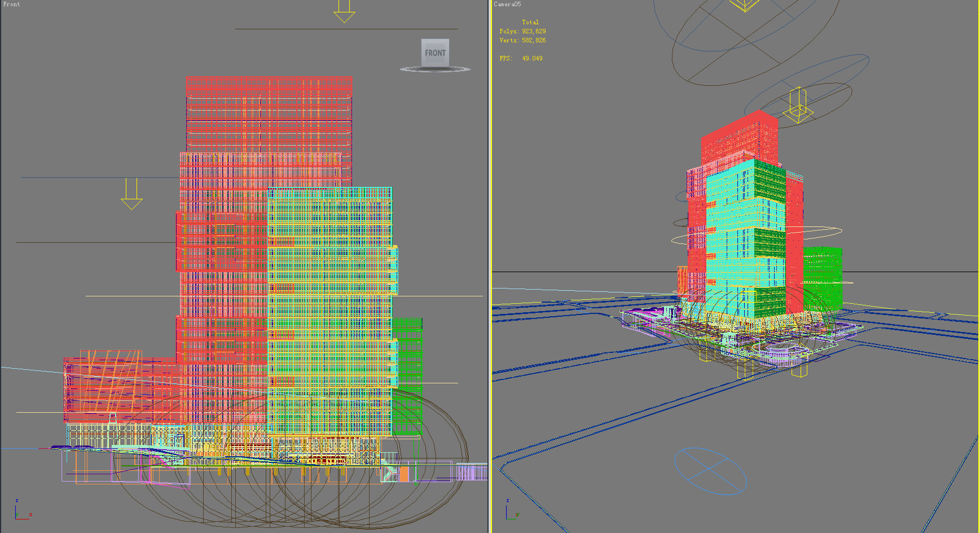The width and height of the screenshot is (980, 533).
Task: Click the FPS 49.049 readout
Action: (x=521, y=58)
